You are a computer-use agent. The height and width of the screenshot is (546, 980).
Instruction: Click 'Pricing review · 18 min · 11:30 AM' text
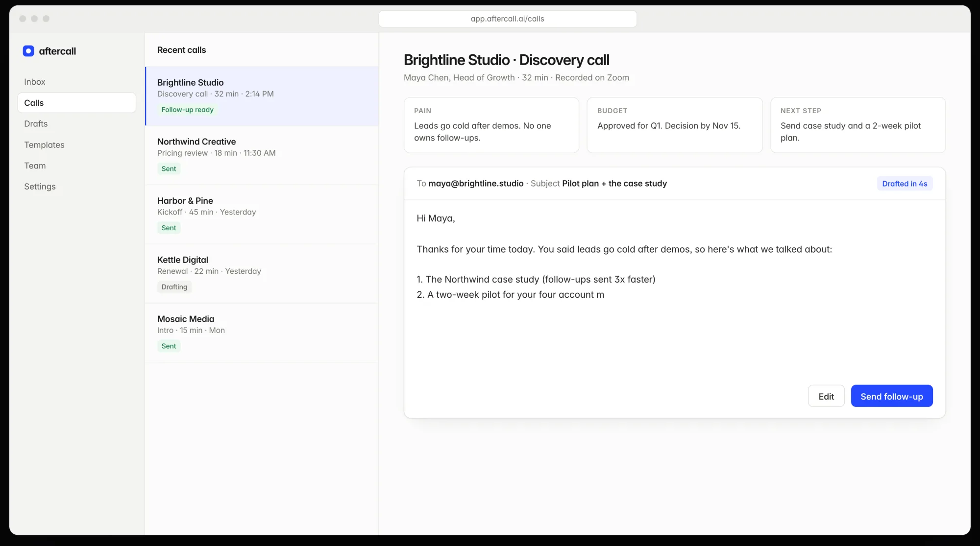pos(217,153)
